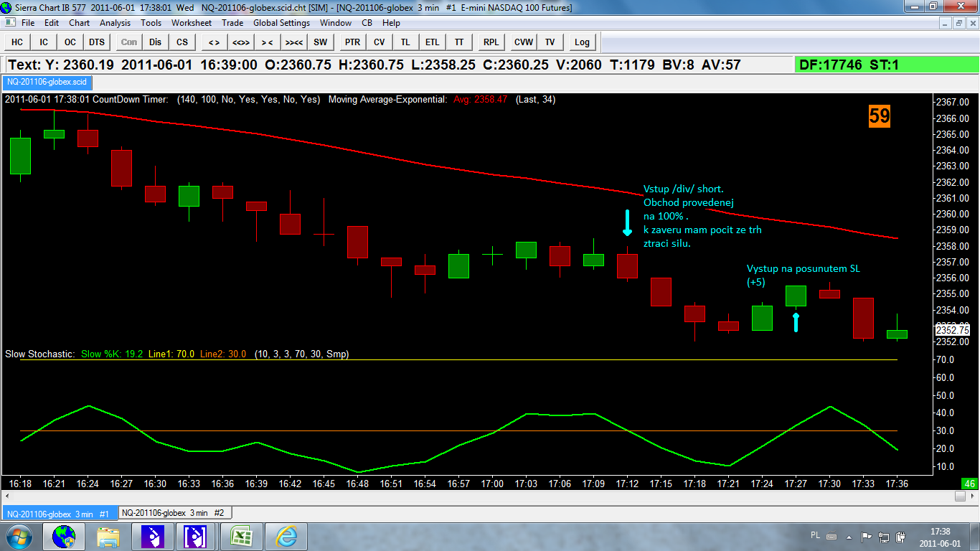Click the CV toolbar button
This screenshot has height=551, width=980.
[x=379, y=42]
